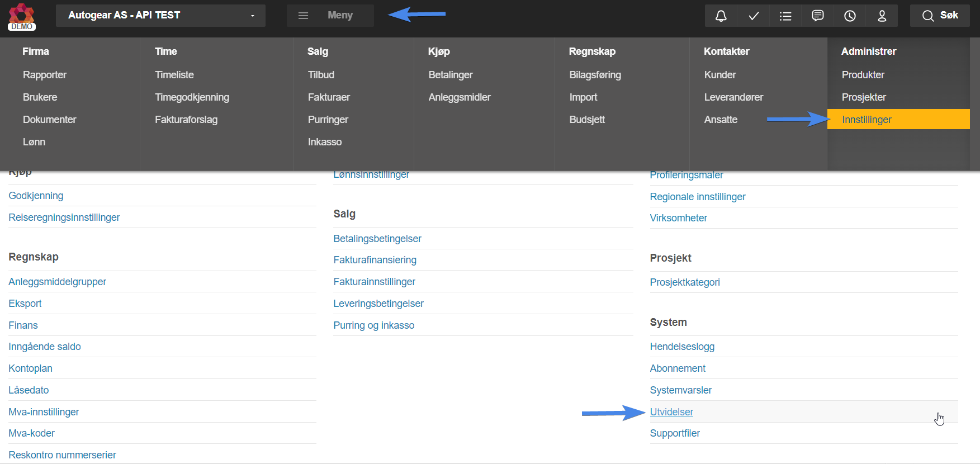Open Fakturainnstillinger link
The image size is (980, 464).
click(x=374, y=282)
